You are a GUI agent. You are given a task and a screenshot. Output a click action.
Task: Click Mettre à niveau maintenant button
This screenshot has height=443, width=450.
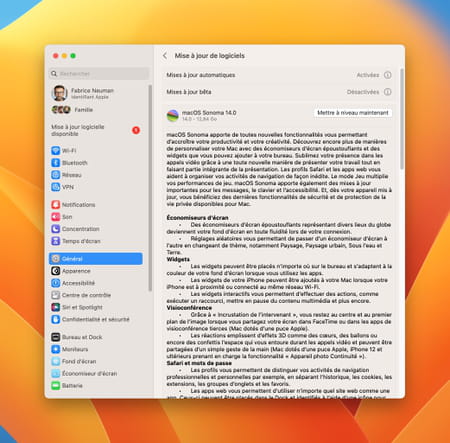[x=353, y=113]
